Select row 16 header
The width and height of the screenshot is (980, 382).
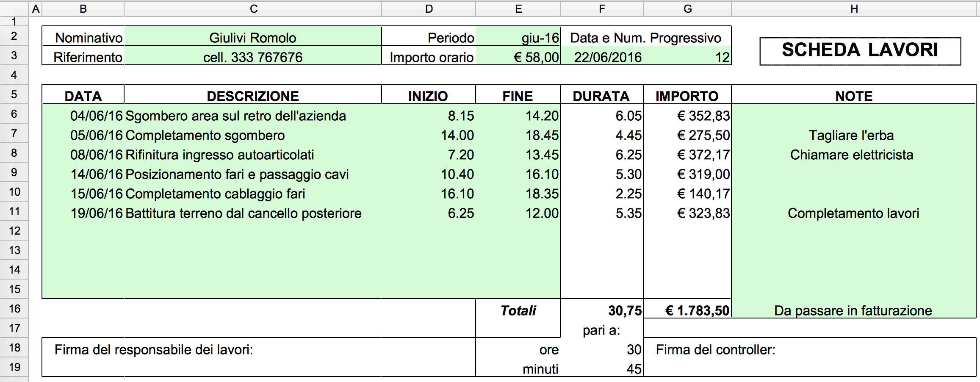click(x=14, y=309)
